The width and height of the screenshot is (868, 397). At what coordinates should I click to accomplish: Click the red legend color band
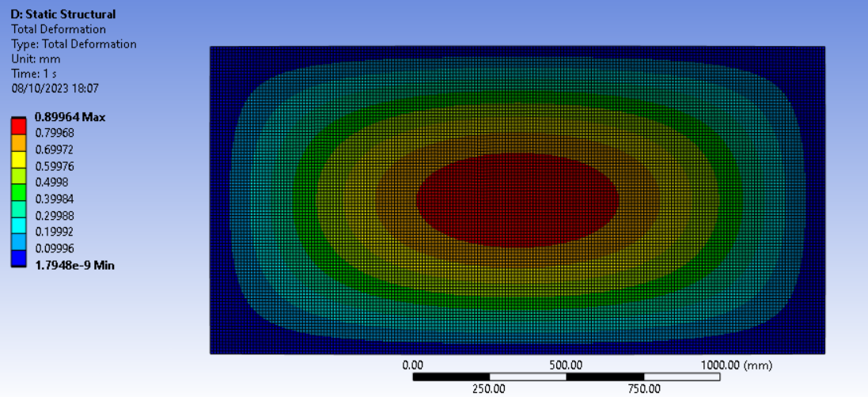point(19,126)
